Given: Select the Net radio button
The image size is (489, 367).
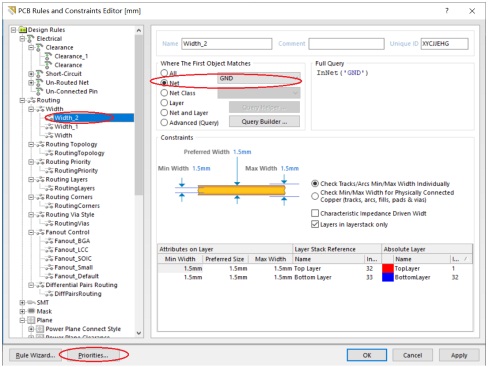Looking at the screenshot, I should coord(164,83).
